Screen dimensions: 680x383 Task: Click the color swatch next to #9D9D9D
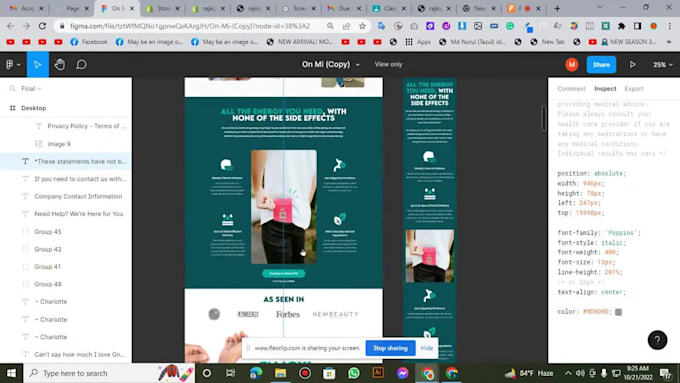pyautogui.click(x=618, y=312)
